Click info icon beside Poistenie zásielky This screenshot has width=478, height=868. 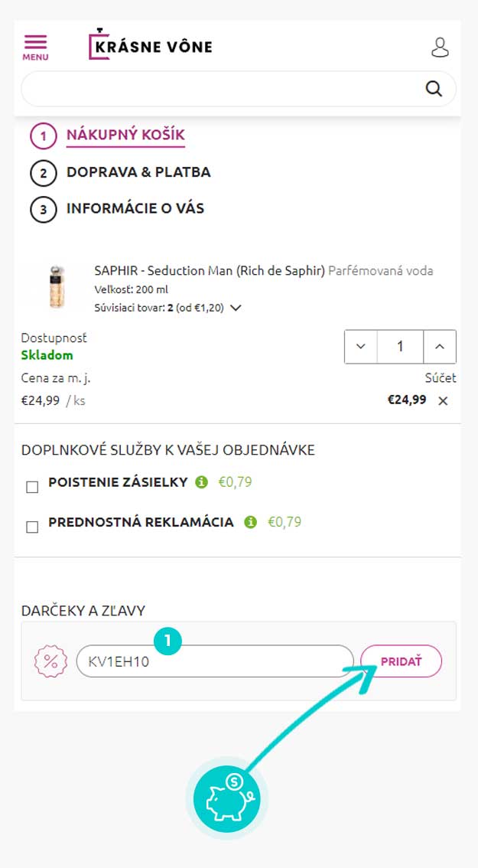click(x=202, y=482)
